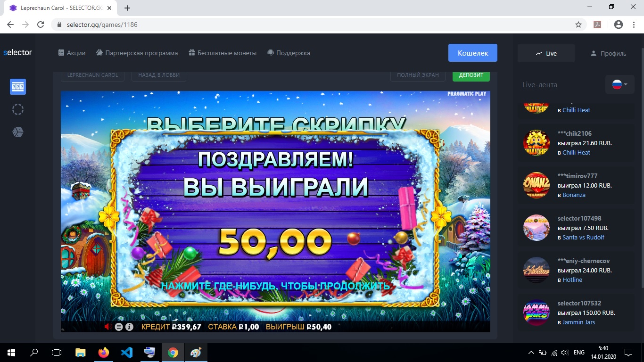Launch File Explorer from the taskbar
The image size is (644, 362).
tap(81, 353)
